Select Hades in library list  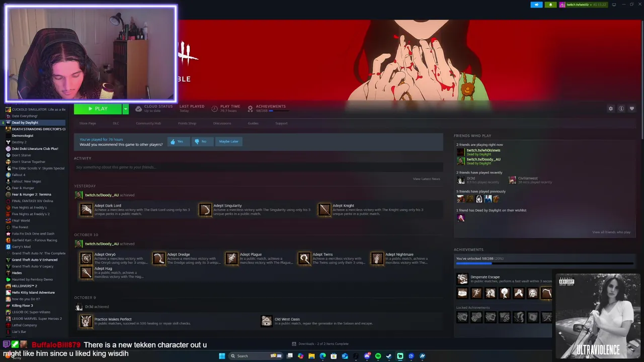coord(17,273)
